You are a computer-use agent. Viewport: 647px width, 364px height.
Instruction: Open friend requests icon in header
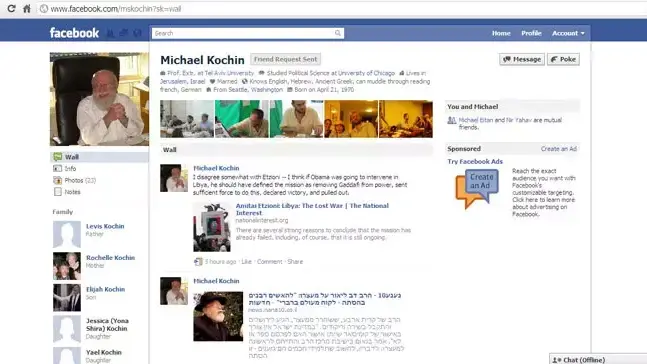[x=111, y=33]
